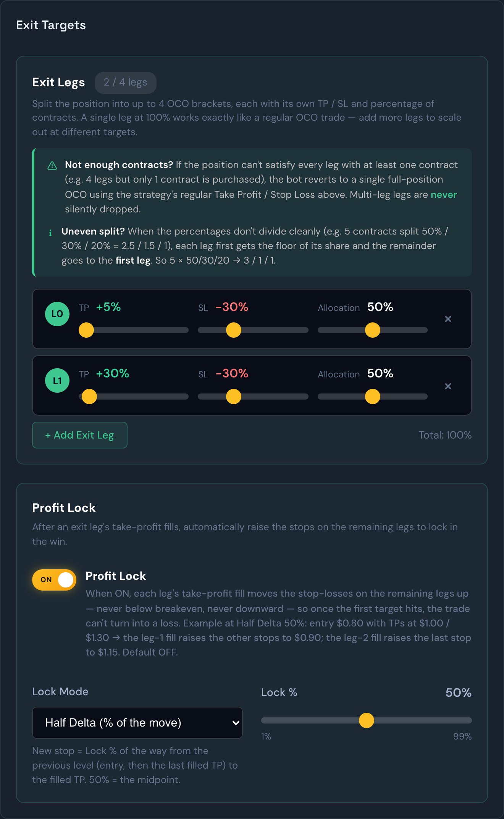Viewport: 504px width, 819px height.
Task: Click the L0 stop-loss slider handle
Action: coord(234,330)
